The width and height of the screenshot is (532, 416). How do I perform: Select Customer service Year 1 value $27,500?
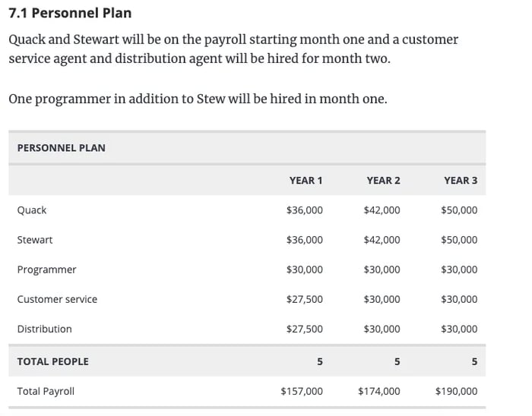304,299
